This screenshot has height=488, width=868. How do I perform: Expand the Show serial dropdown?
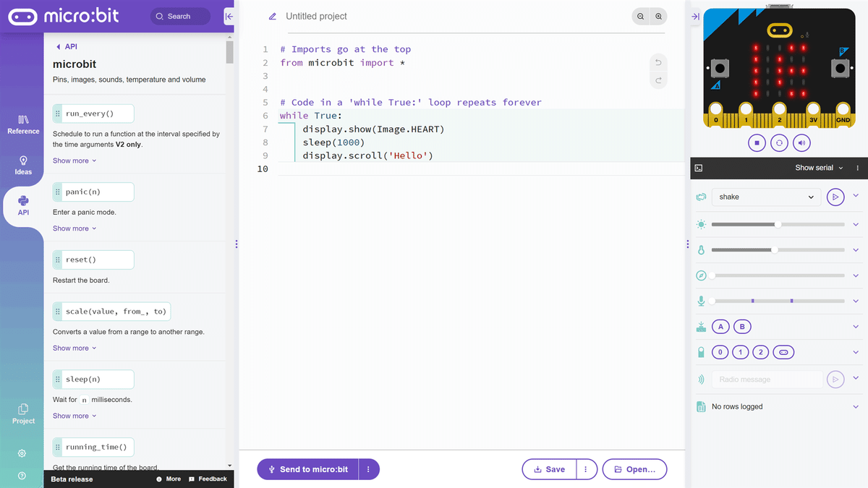pos(819,168)
